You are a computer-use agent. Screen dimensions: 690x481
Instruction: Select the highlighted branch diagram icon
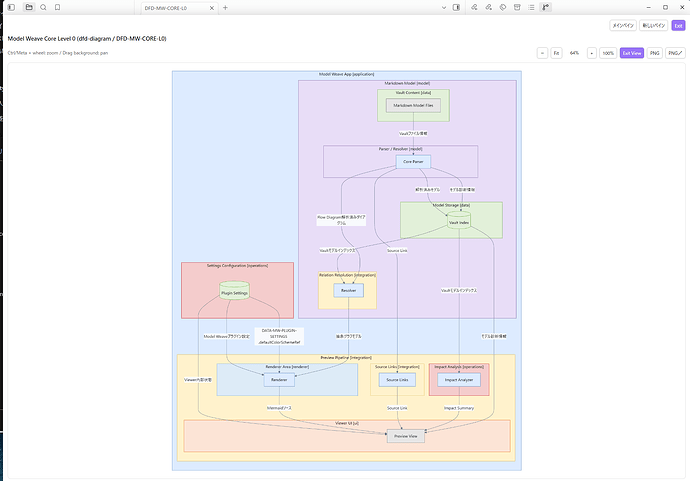pos(546,7)
